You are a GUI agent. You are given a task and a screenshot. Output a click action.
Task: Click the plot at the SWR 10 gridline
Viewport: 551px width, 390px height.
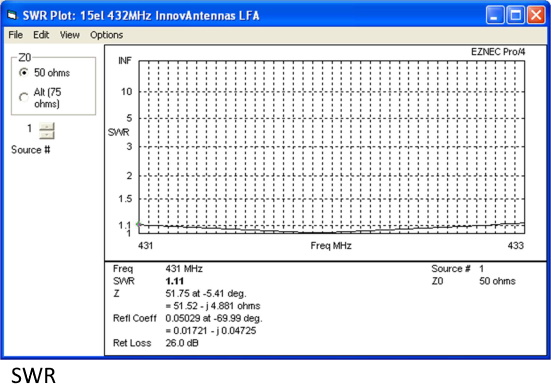click(332, 92)
